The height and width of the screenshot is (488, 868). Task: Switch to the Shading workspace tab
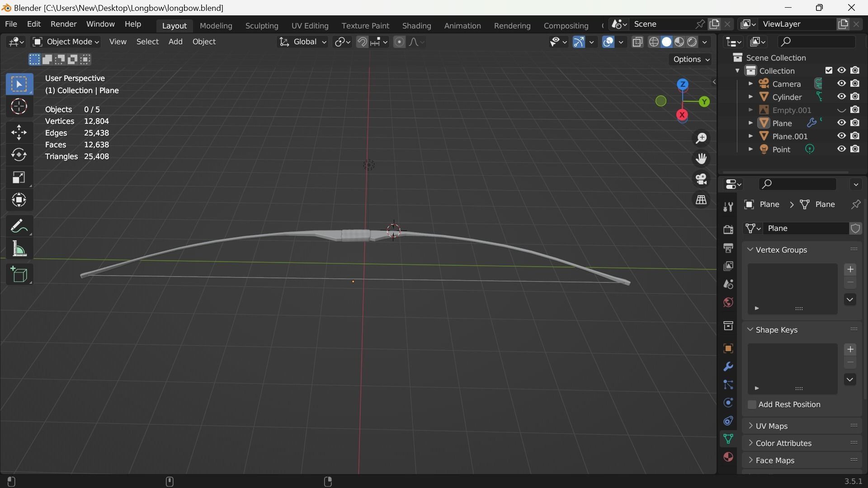[416, 26]
